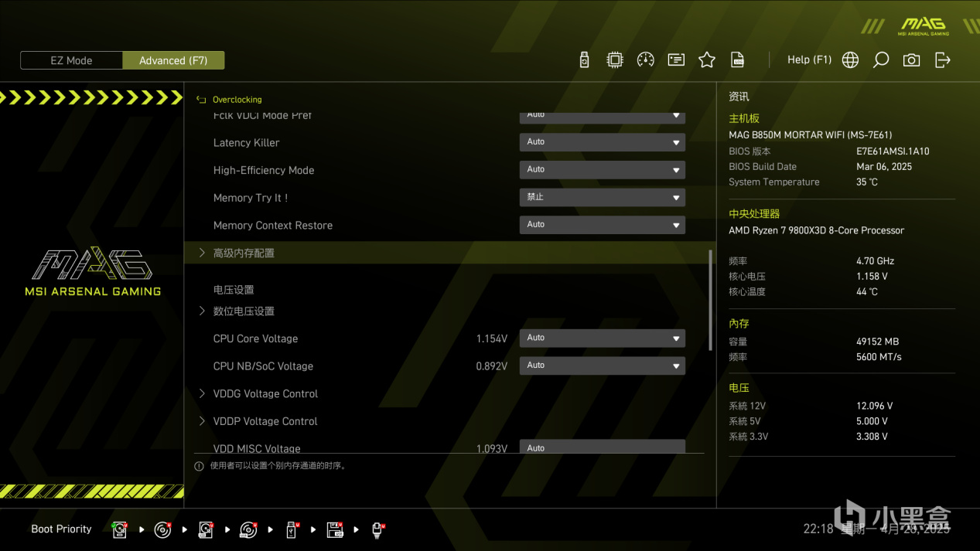Open the VDD MISC Voltage dropdown
The width and height of the screenshot is (980, 551).
(602, 447)
